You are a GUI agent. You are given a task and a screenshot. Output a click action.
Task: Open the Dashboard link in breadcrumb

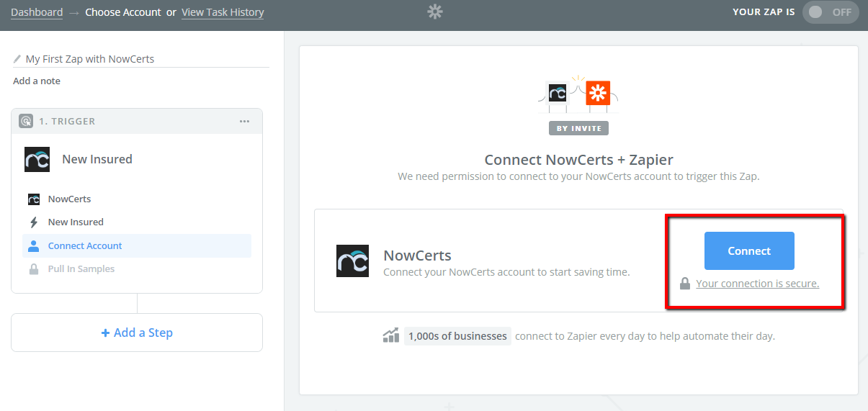(x=37, y=12)
